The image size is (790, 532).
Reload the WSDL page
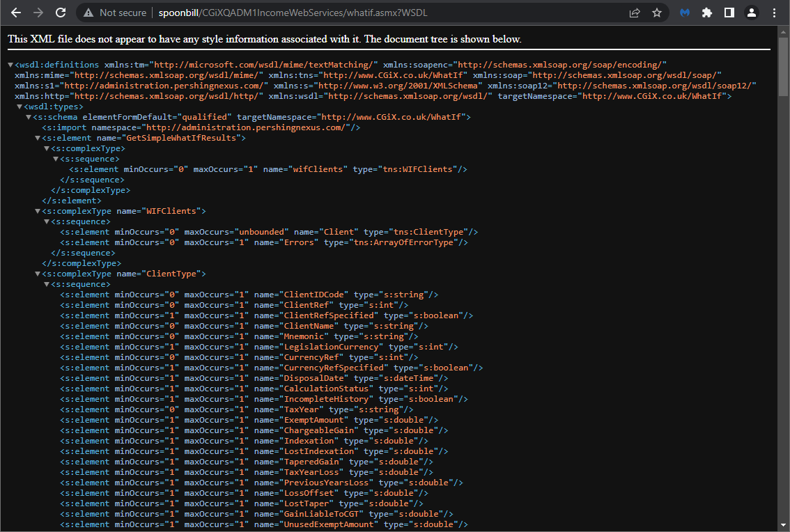coord(61,13)
